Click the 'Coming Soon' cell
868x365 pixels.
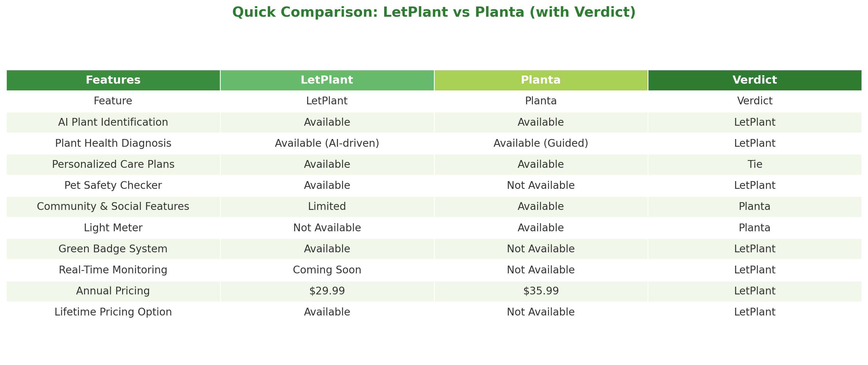click(x=327, y=270)
